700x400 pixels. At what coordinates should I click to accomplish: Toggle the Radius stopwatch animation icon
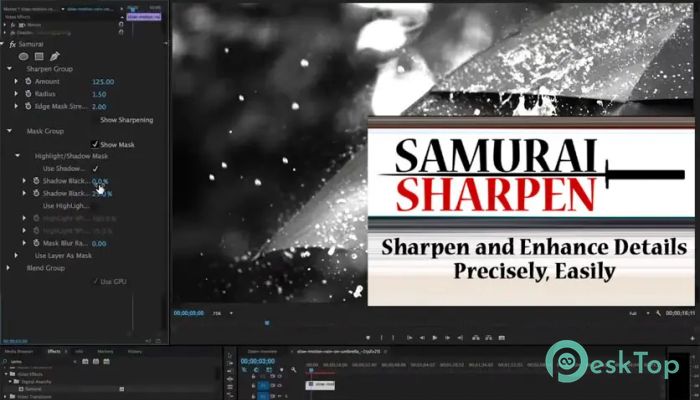point(28,94)
